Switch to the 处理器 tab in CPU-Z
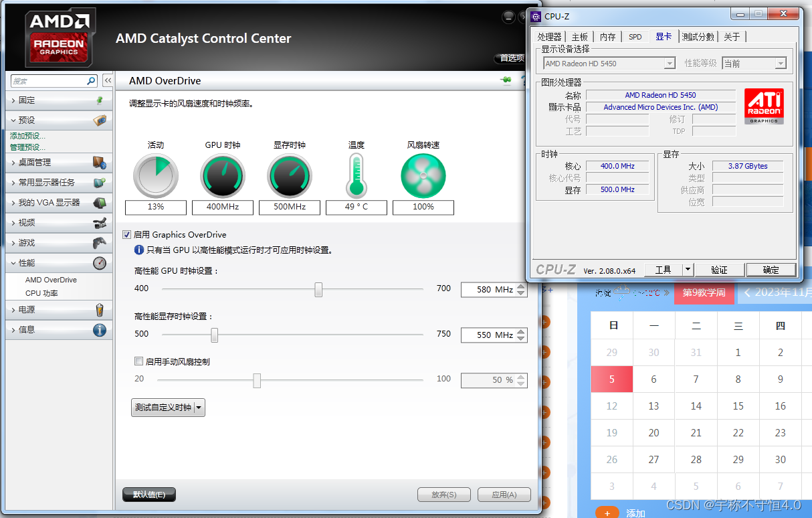812x518 pixels. point(550,37)
